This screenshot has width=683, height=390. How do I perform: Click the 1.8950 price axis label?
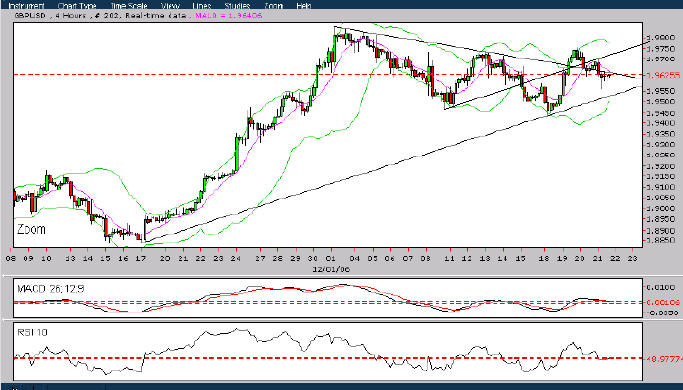pyautogui.click(x=660, y=219)
